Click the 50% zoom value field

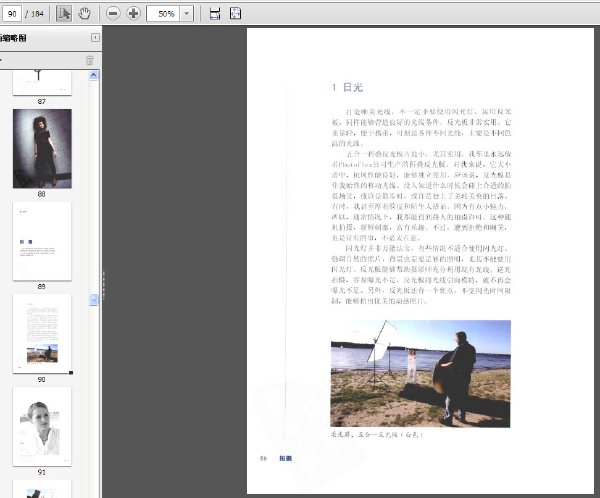pos(163,14)
